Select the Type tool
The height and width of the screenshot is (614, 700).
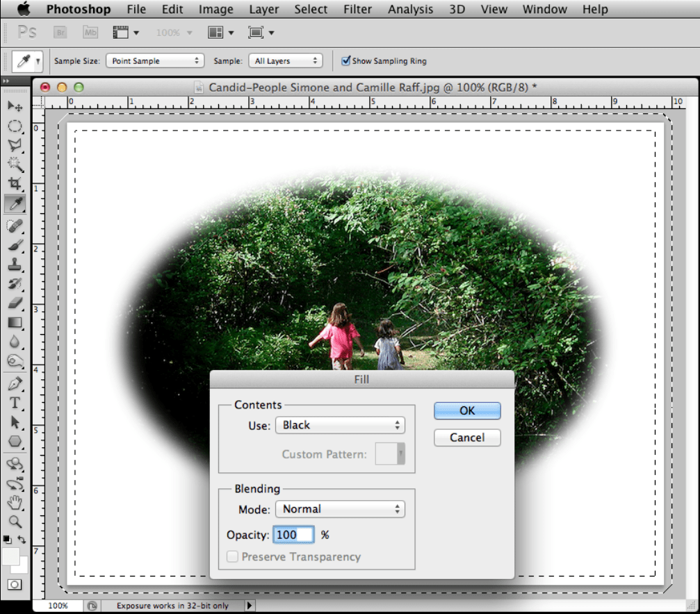pyautogui.click(x=15, y=403)
